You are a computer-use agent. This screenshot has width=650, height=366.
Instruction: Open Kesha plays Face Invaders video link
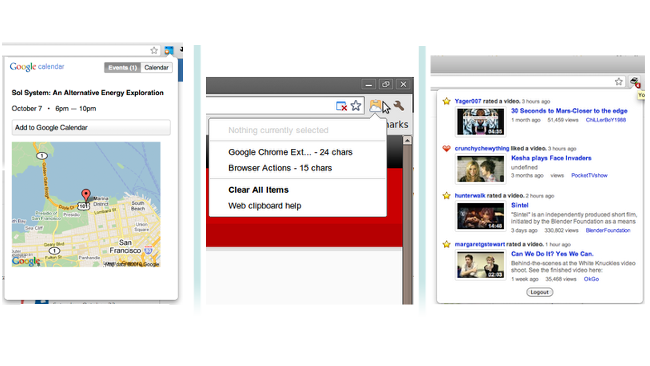551,158
